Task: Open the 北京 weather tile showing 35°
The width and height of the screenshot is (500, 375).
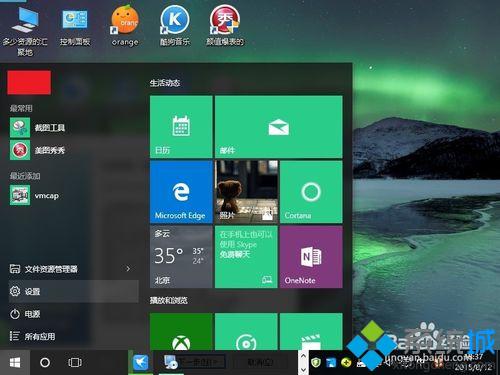Action: click(x=181, y=257)
